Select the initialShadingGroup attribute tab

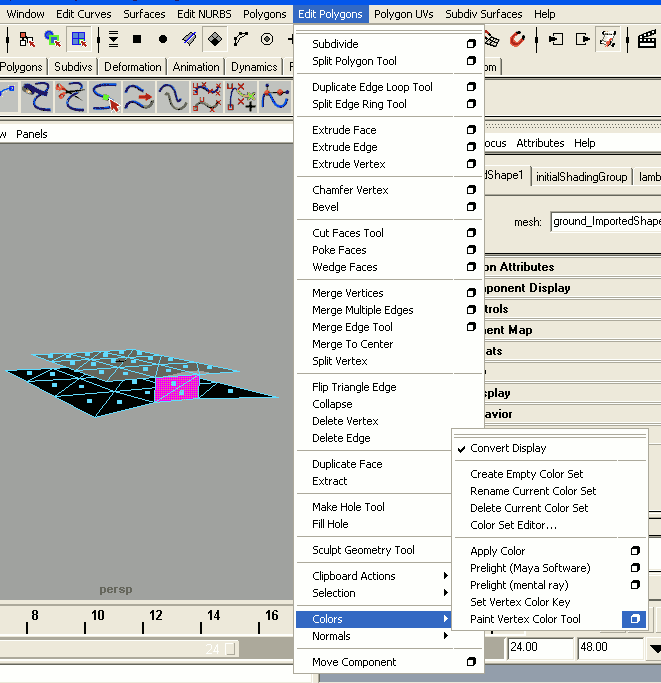click(x=581, y=177)
